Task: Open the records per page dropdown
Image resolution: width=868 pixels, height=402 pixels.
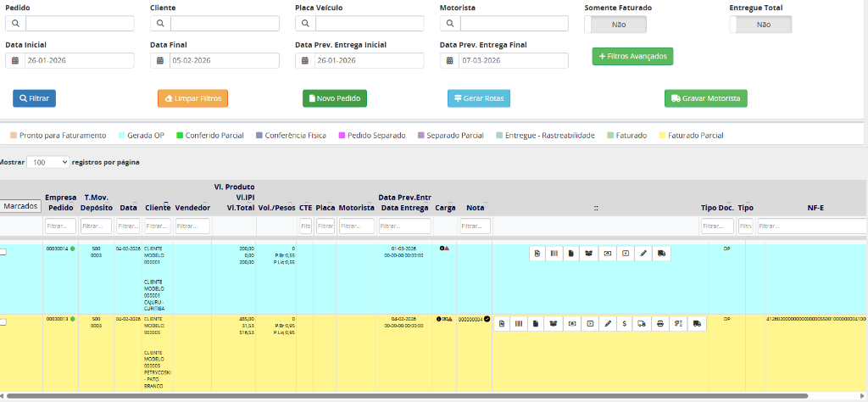Action: pos(48,161)
